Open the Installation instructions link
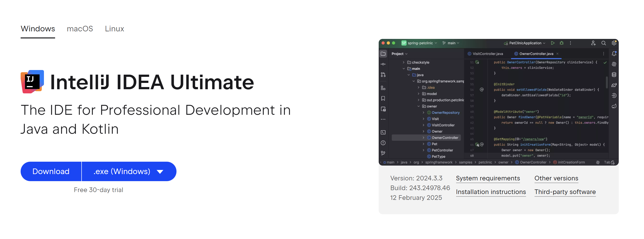 (x=491, y=192)
